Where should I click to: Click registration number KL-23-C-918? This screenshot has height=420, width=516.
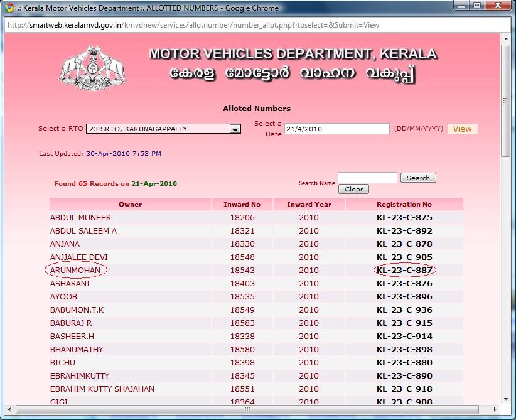point(404,389)
